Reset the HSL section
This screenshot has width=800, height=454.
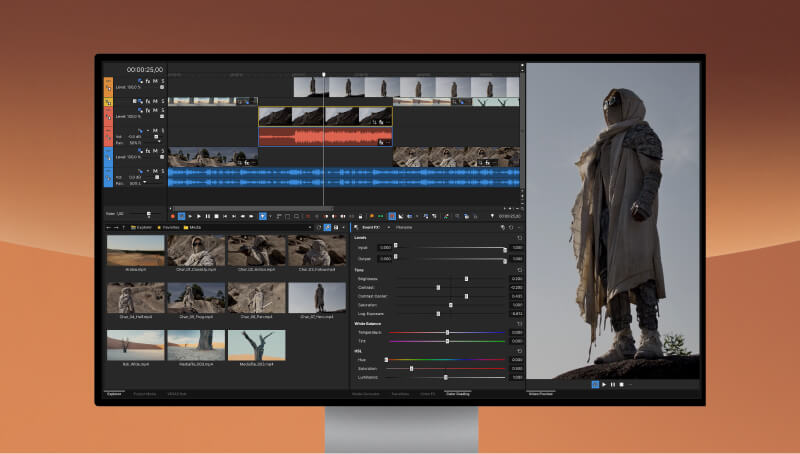519,351
